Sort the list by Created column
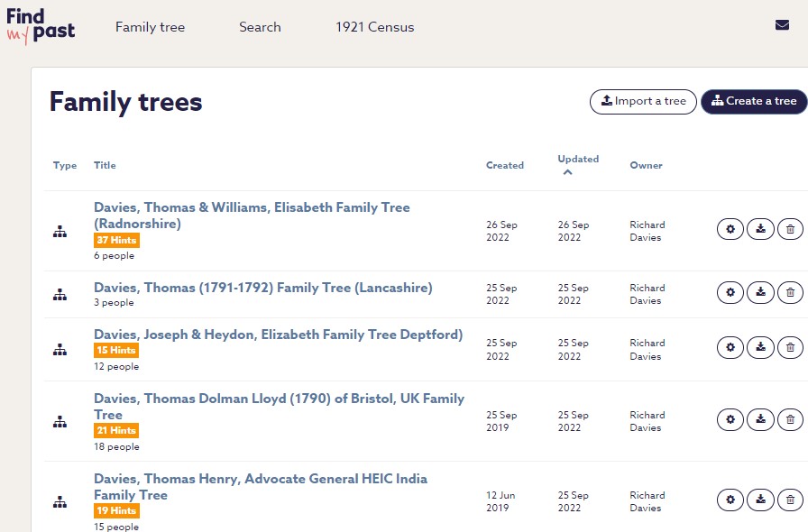The height and width of the screenshot is (532, 808). (504, 166)
